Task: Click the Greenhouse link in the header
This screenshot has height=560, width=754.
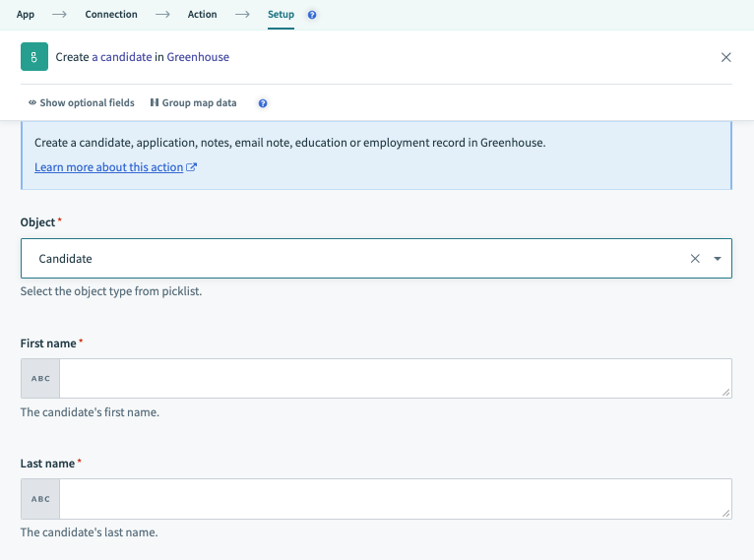Action: 198,57
